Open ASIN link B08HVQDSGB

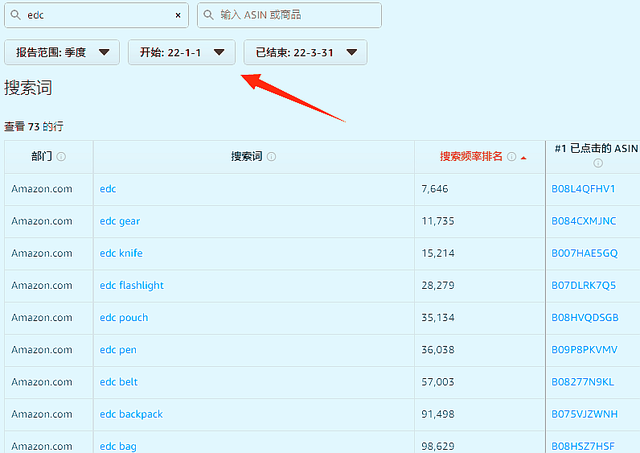pos(585,318)
